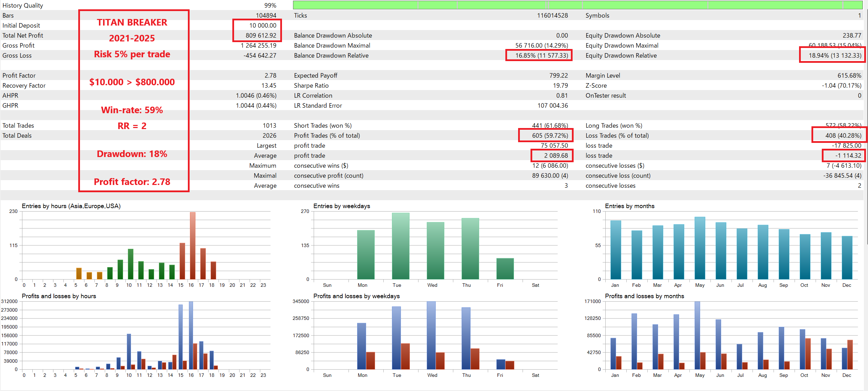Click the hour 15 profit bar in Profits and losses by hours

point(181,337)
